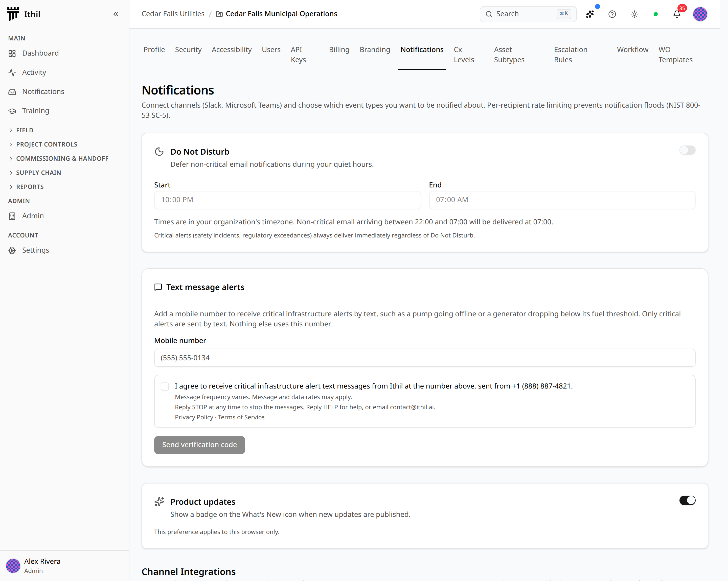Click the Settings gear icon in sidebar
The width and height of the screenshot is (728, 581).
coord(12,250)
